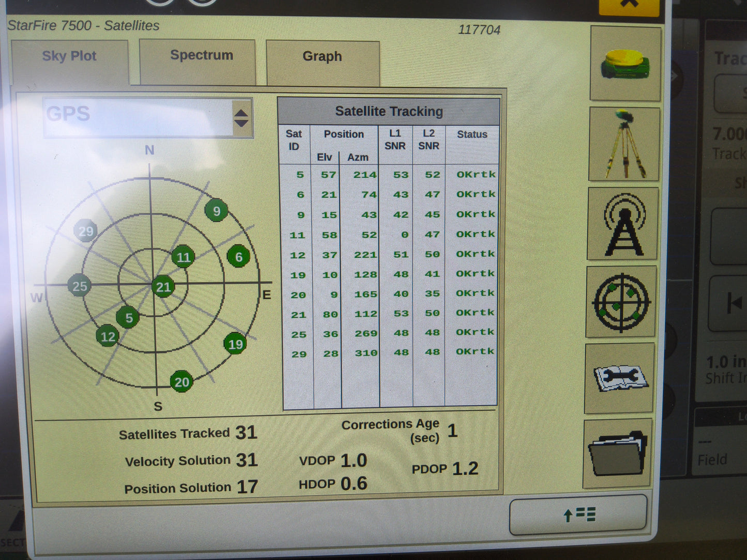Select satellite 11 on the sky plot

tap(183, 257)
